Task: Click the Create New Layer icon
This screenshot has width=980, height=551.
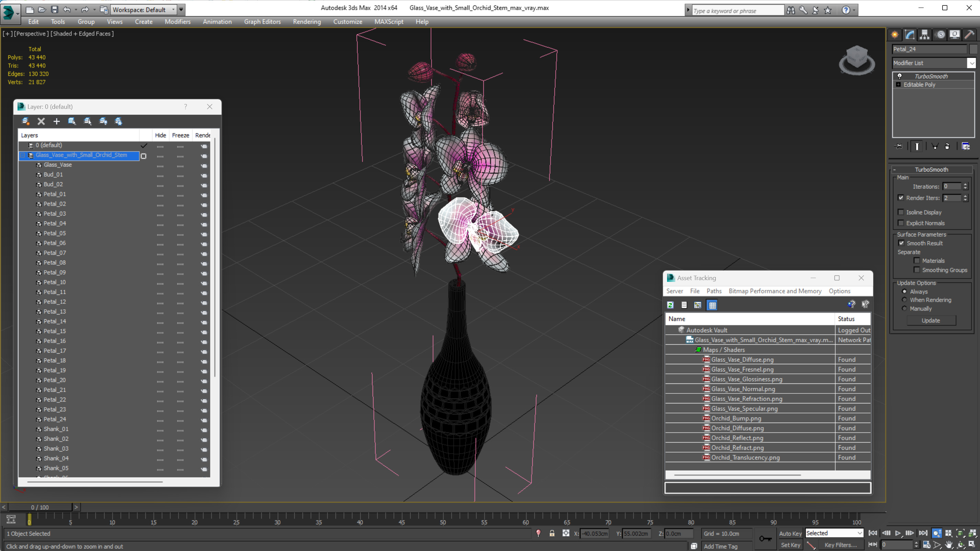Action: click(x=25, y=121)
